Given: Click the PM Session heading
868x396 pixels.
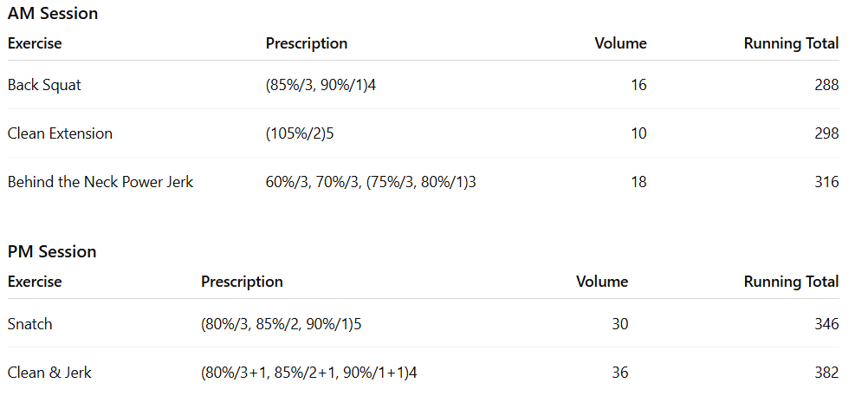Looking at the screenshot, I should (52, 252).
